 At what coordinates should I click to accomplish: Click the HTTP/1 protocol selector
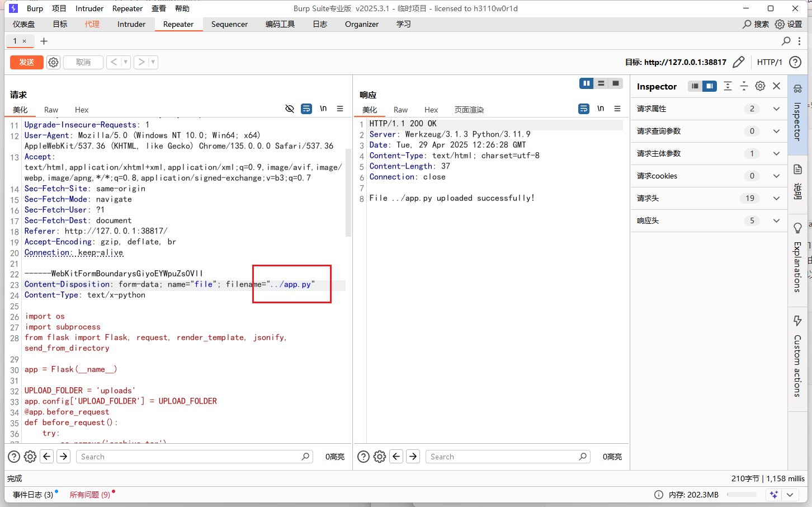point(769,62)
